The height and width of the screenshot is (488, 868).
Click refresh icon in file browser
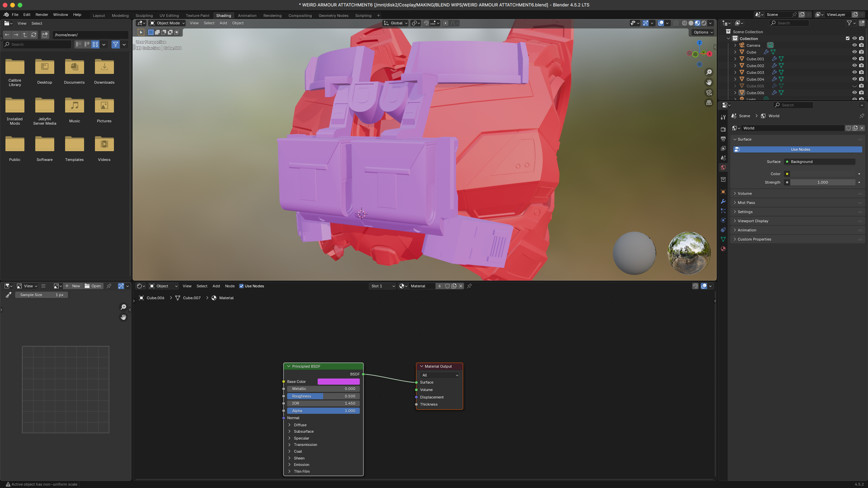[x=34, y=35]
